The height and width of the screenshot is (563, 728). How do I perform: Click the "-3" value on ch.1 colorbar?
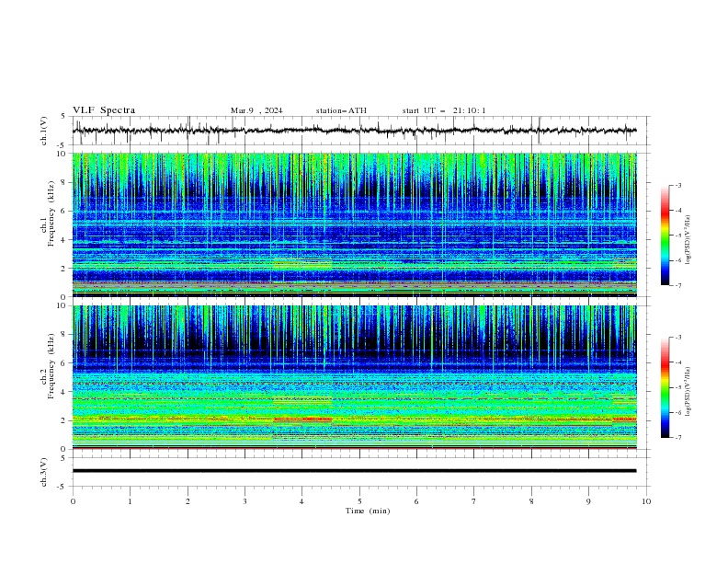(x=678, y=186)
